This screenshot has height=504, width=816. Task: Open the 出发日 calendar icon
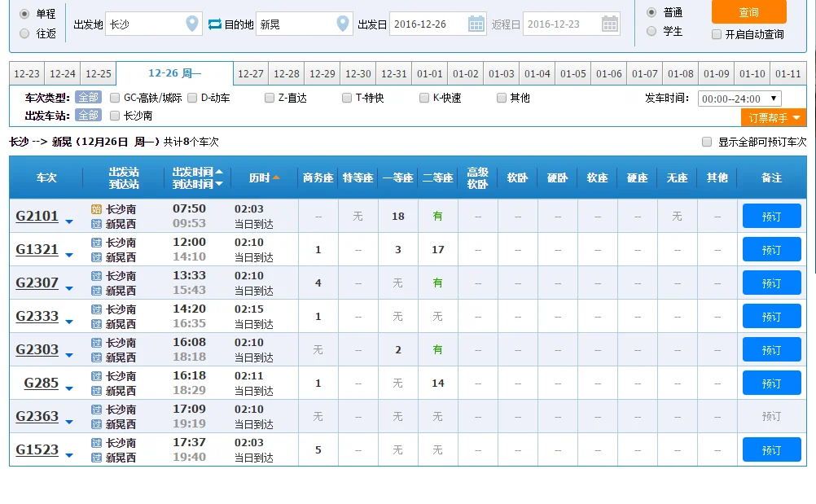point(476,24)
